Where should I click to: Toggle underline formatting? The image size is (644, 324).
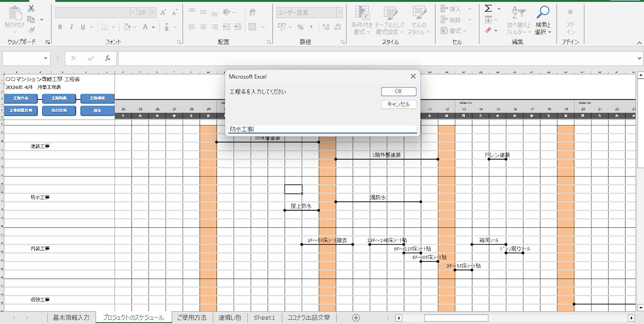(x=83, y=27)
